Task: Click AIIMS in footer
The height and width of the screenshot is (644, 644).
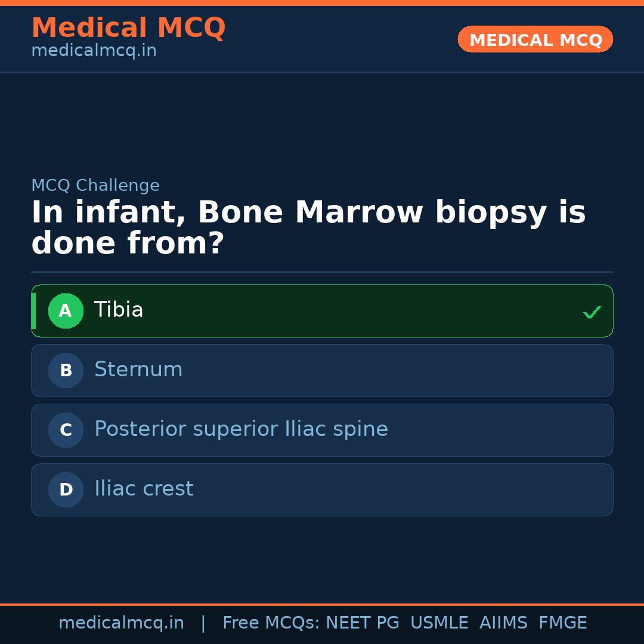Action: (503, 623)
